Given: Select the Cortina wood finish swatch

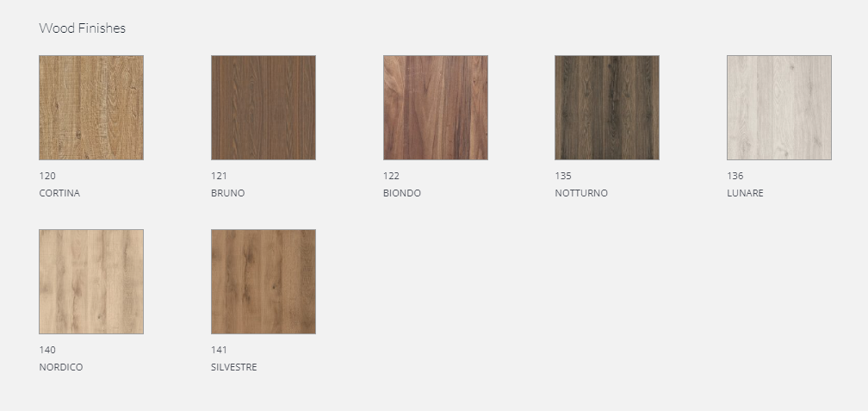Looking at the screenshot, I should coord(91,108).
